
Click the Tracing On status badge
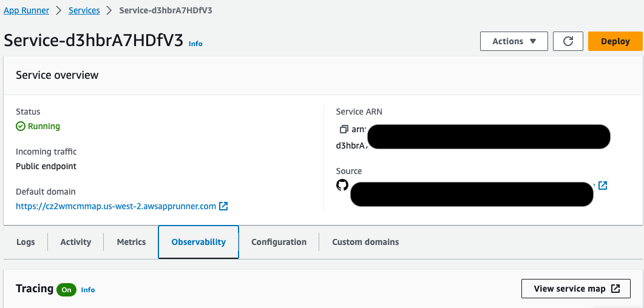[67, 290]
